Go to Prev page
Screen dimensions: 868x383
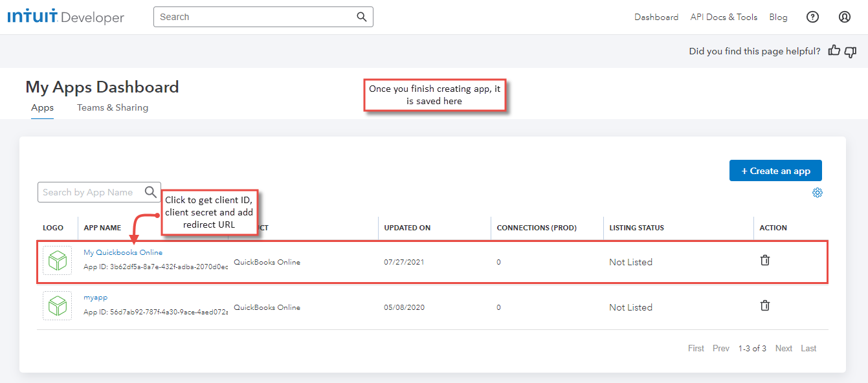[x=721, y=348]
